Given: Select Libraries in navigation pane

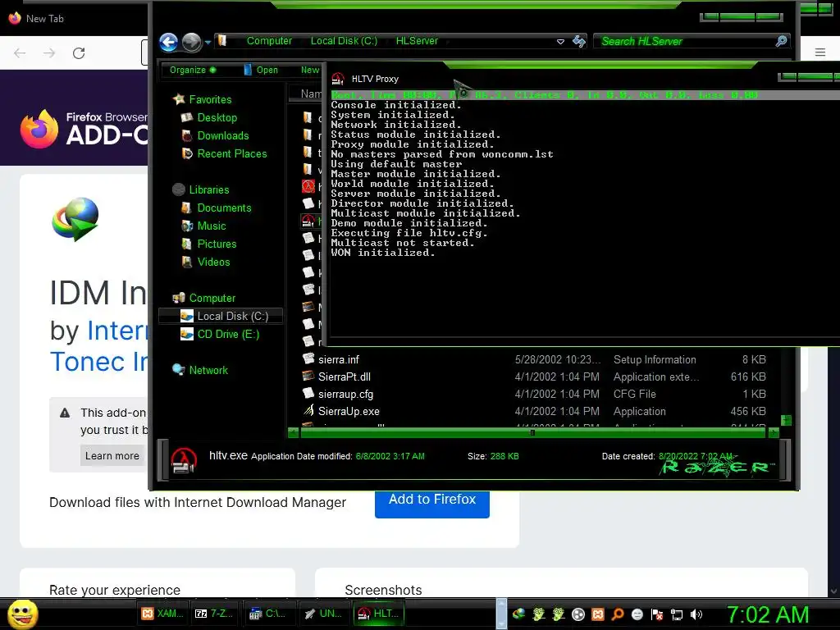Looking at the screenshot, I should pyautogui.click(x=209, y=189).
